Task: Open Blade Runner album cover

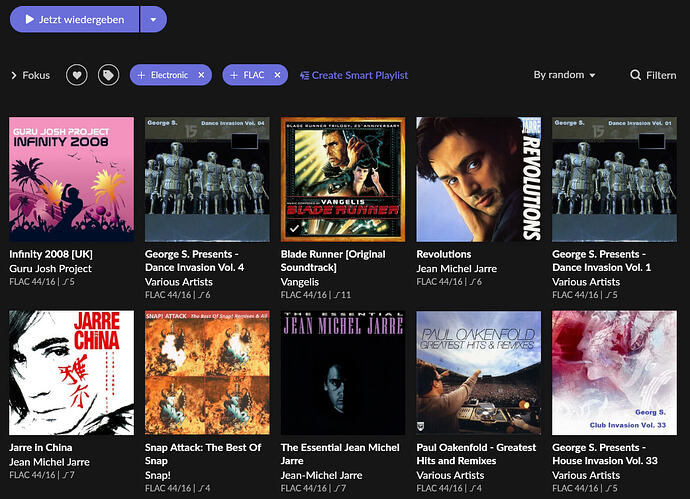Action: tap(343, 179)
